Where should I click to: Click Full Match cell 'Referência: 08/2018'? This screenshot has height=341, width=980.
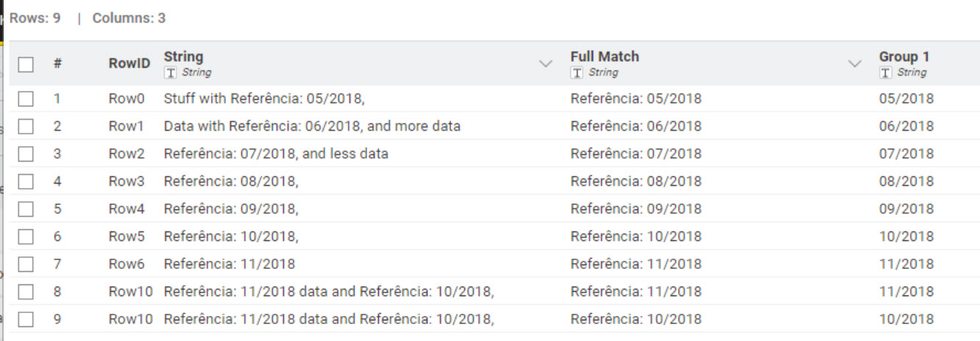[636, 182]
